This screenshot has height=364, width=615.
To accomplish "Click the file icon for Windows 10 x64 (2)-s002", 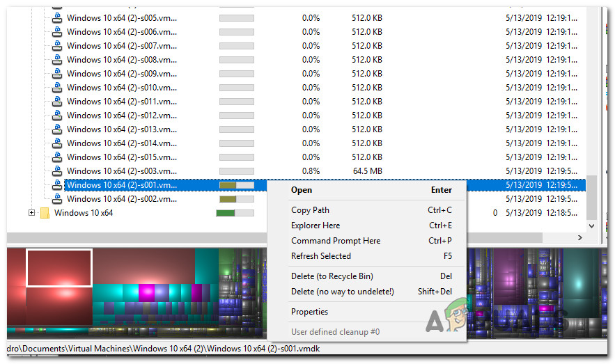I will point(57,198).
